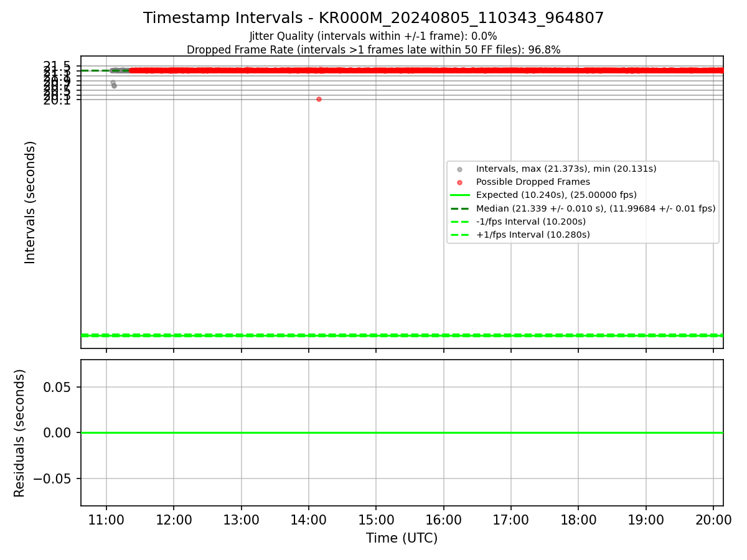Click the red outlier point near 14:00
Viewport: 747px width, 560px height.
319,99
